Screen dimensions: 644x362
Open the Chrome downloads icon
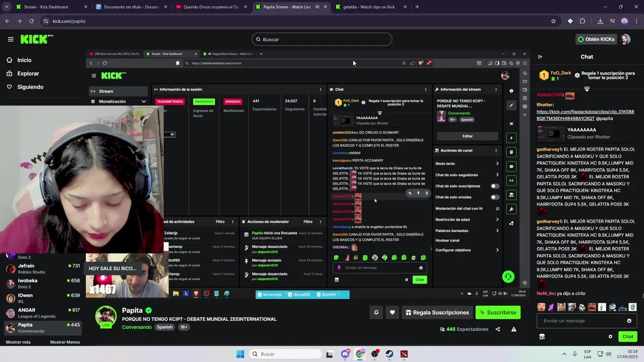[600, 21]
